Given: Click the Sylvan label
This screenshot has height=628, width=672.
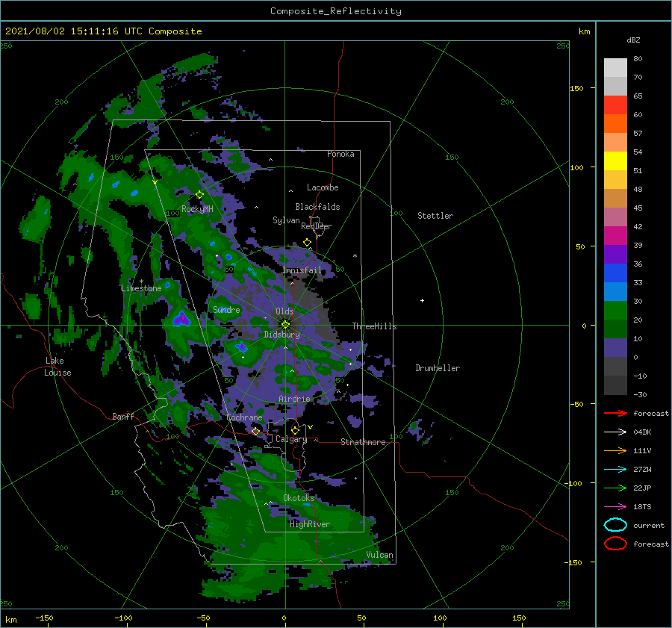Looking at the screenshot, I should (x=286, y=220).
